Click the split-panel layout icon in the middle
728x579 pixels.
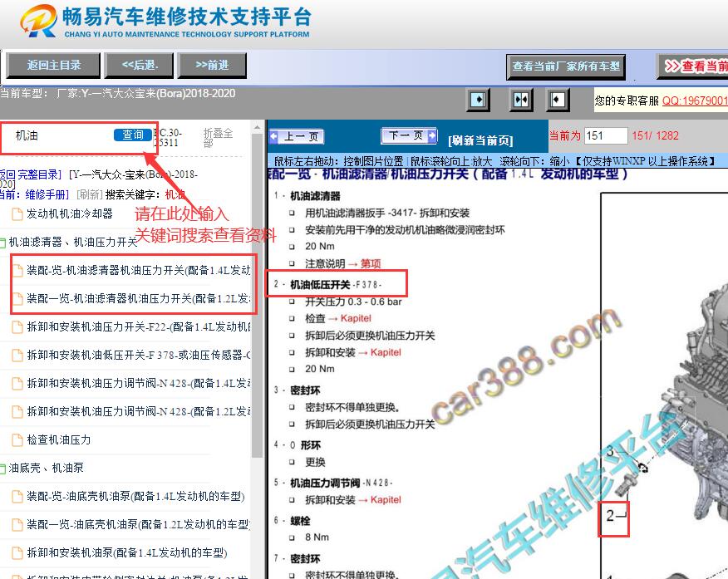[x=521, y=100]
